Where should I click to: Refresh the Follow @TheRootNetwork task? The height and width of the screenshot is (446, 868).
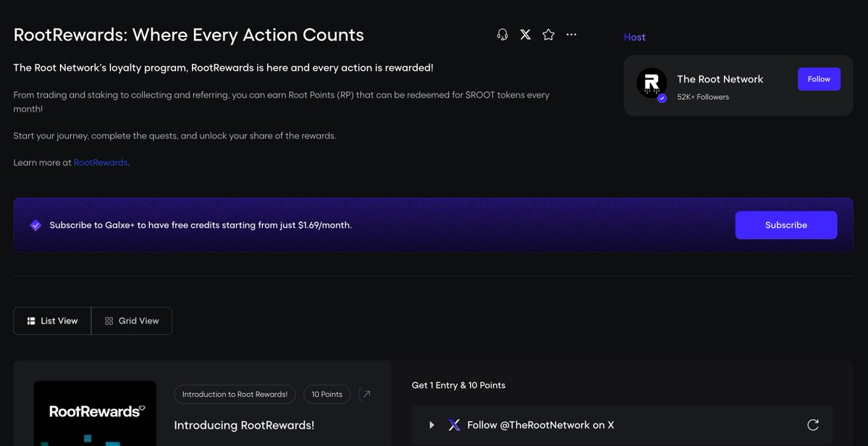(813, 425)
